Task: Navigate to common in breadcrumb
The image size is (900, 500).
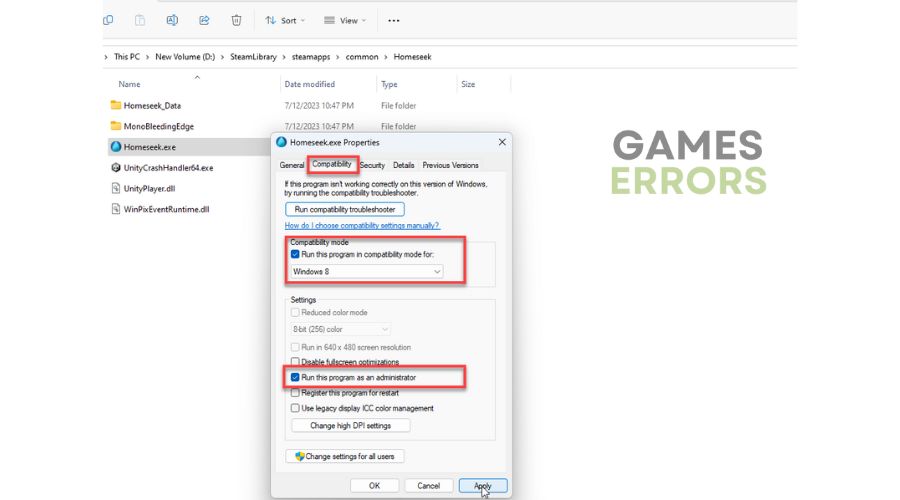Action: coord(362,57)
